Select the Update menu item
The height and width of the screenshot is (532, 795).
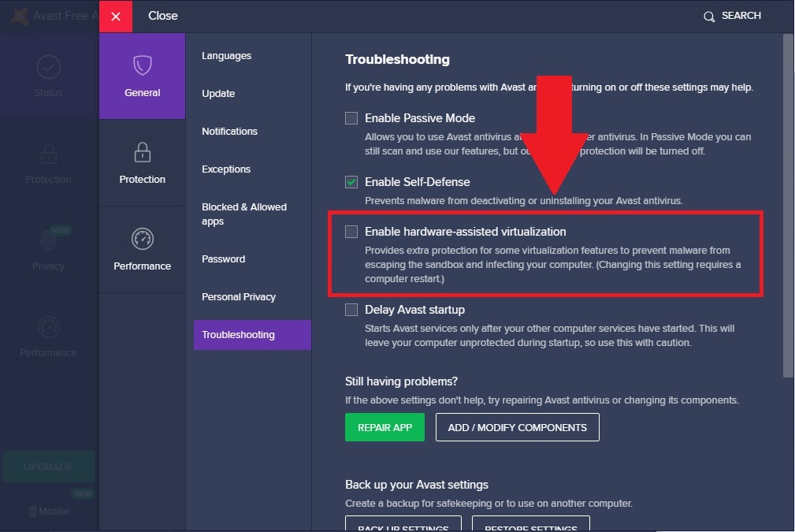[218, 94]
